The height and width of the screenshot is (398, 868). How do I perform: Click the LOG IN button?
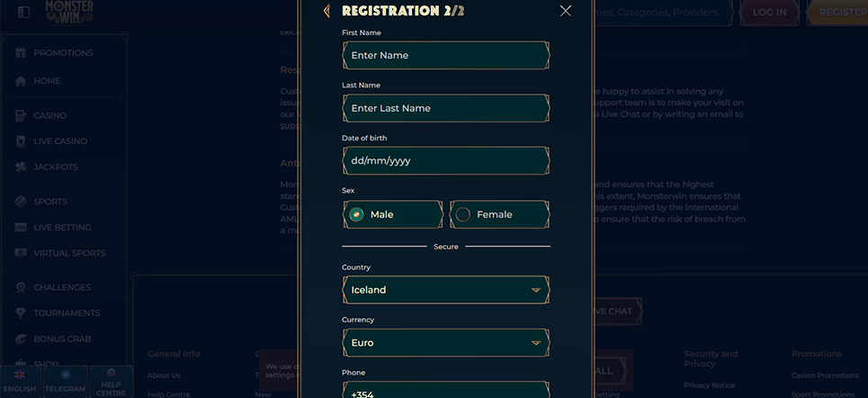[769, 13]
